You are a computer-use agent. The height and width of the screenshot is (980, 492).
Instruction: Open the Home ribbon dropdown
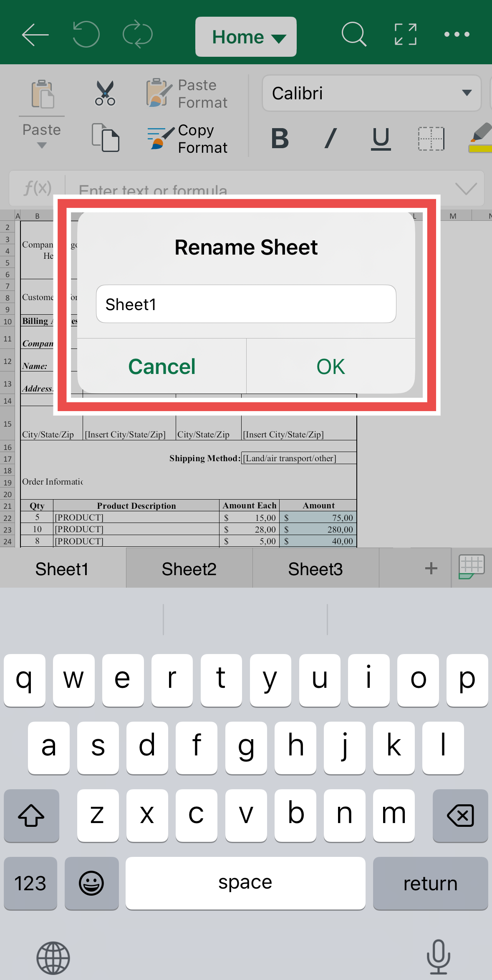[x=246, y=37]
